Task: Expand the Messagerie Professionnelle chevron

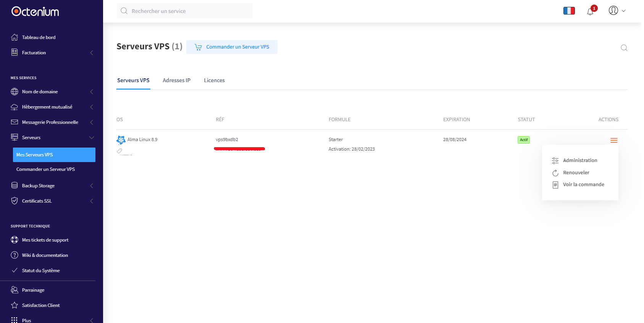Action: coord(92,122)
